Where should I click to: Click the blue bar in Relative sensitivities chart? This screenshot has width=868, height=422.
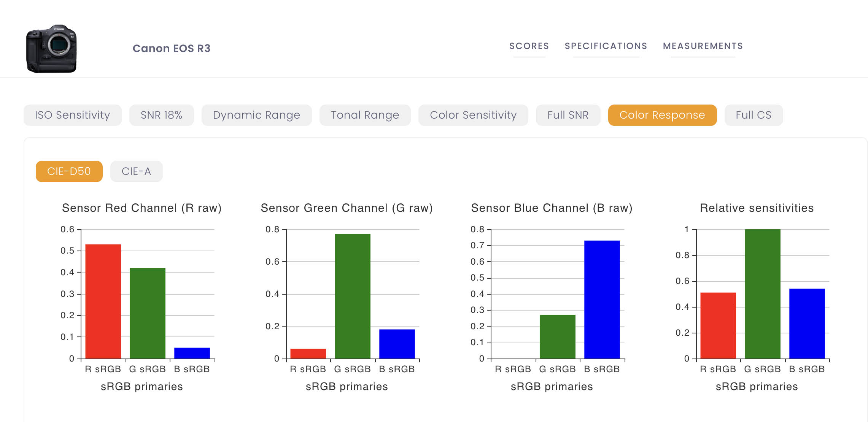[807, 324]
